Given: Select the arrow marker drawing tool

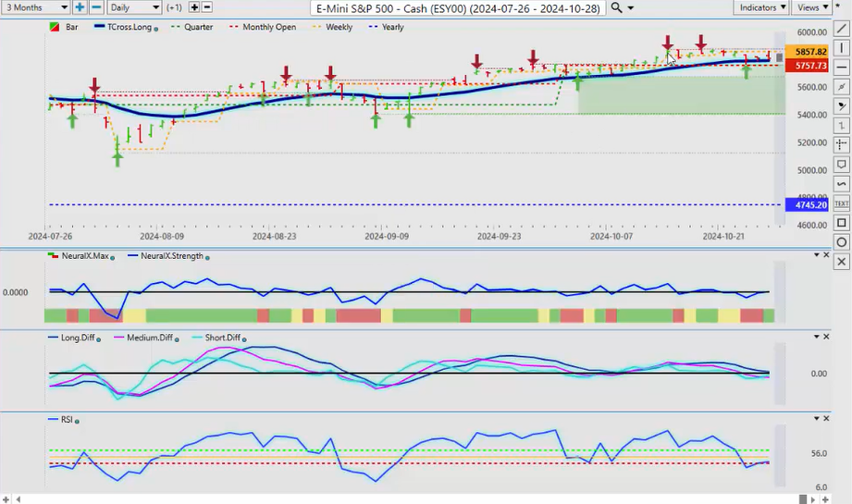Looking at the screenshot, I should coord(841,106).
